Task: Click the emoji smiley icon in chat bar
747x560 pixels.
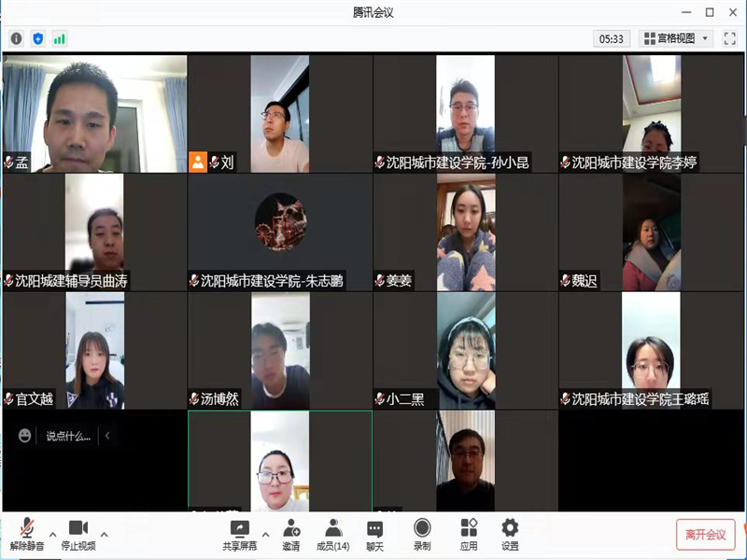Action: tap(24, 436)
